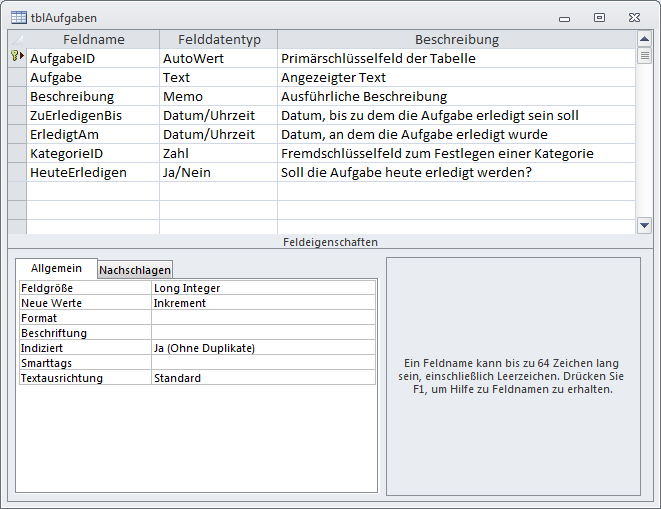Open the Ja/Nein data type for HeuteErledigen
Image resolution: width=661 pixels, height=509 pixels.
[218, 172]
